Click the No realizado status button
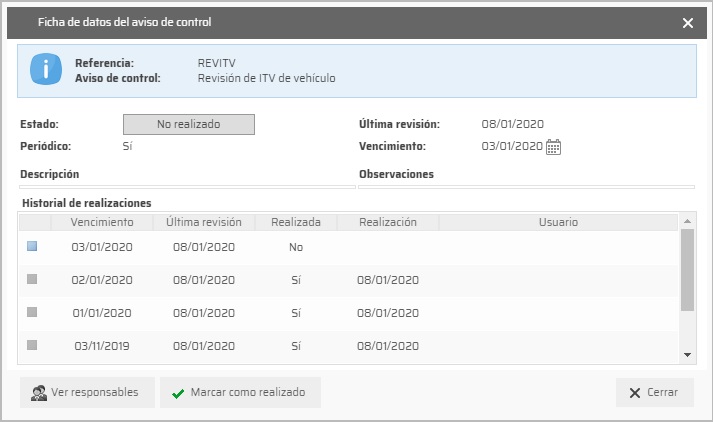This screenshot has width=713, height=422. pyautogui.click(x=189, y=124)
